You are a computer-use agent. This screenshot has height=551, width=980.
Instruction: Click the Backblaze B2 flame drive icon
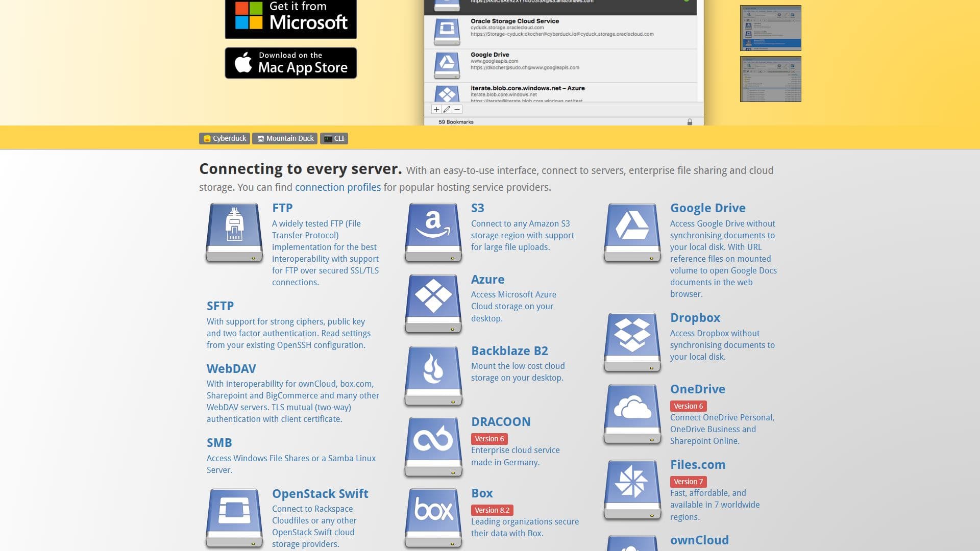point(433,375)
